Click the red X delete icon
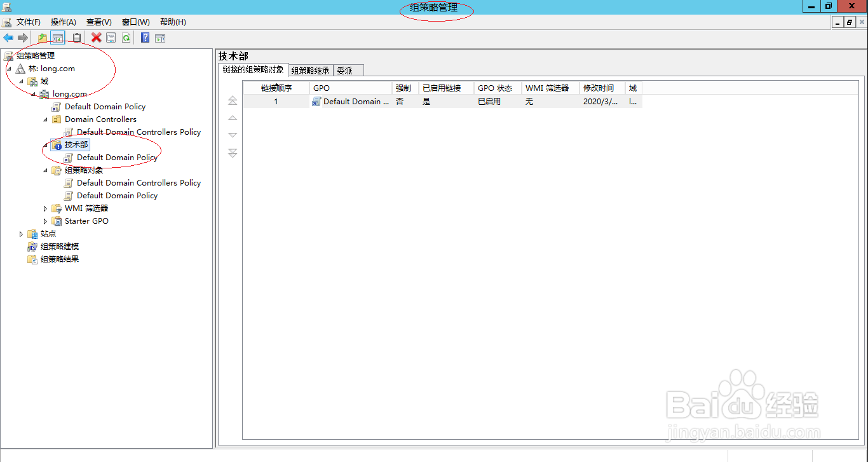 (x=97, y=37)
